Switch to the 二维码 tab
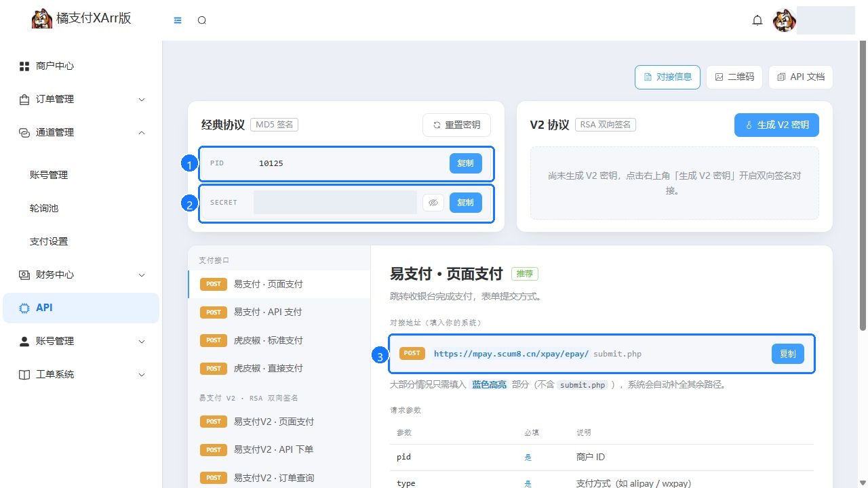 pyautogui.click(x=734, y=77)
